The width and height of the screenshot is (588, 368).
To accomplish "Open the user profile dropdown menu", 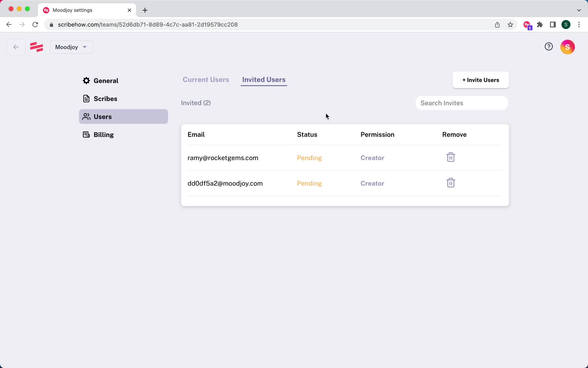I will [567, 47].
